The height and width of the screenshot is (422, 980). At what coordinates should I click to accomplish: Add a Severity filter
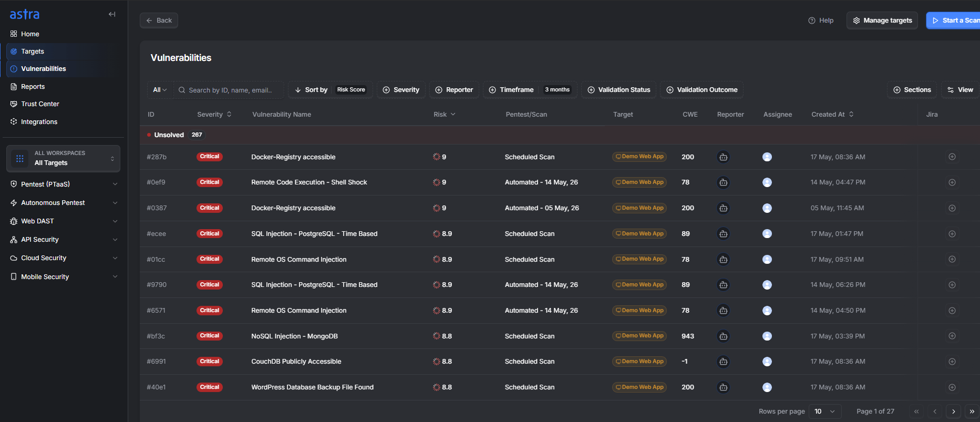[x=401, y=90]
